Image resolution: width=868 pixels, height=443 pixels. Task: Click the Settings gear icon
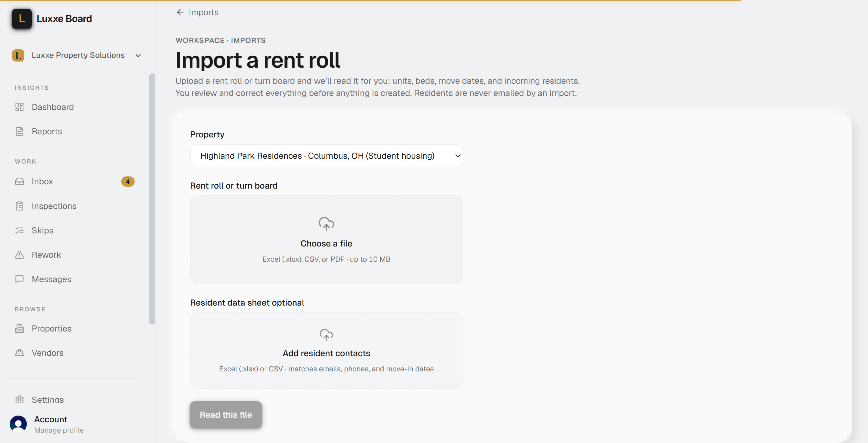tap(19, 399)
